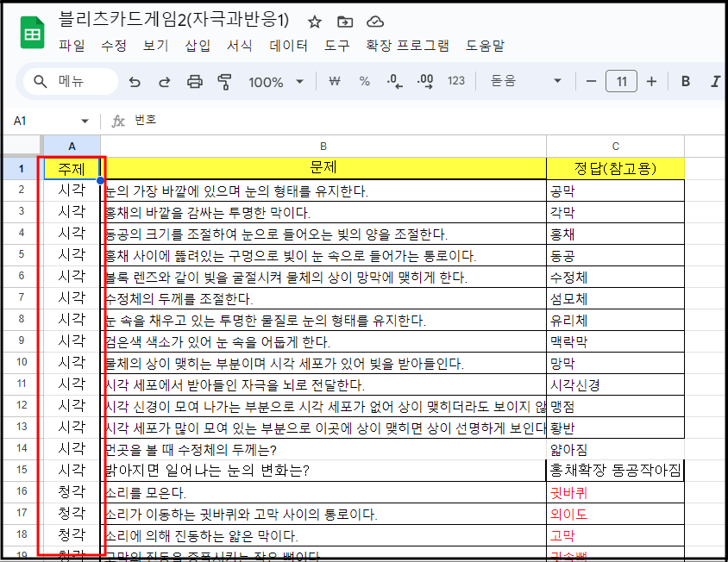Viewport: 728px width, 562px height.
Task: Select the cell 소리를 모은다.
Action: click(323, 492)
